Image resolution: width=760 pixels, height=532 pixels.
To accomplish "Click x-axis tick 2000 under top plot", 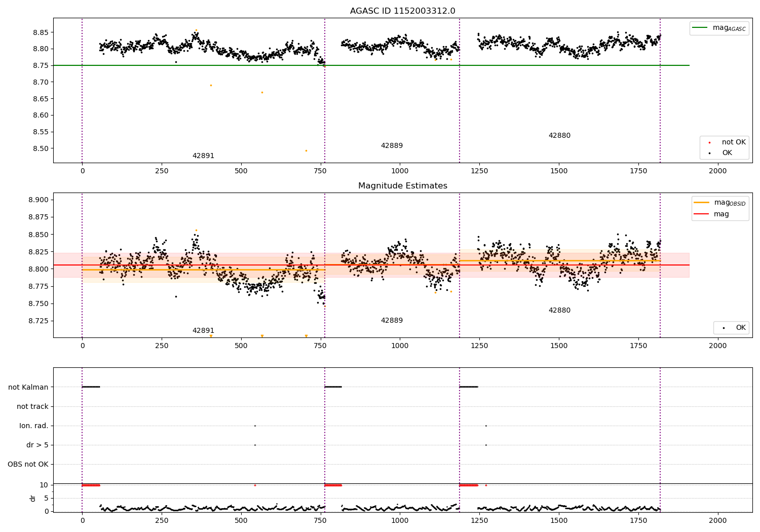I will pyautogui.click(x=717, y=171).
